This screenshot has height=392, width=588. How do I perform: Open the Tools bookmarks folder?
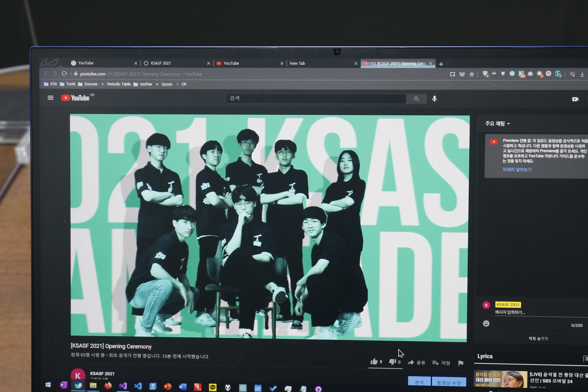point(67,84)
